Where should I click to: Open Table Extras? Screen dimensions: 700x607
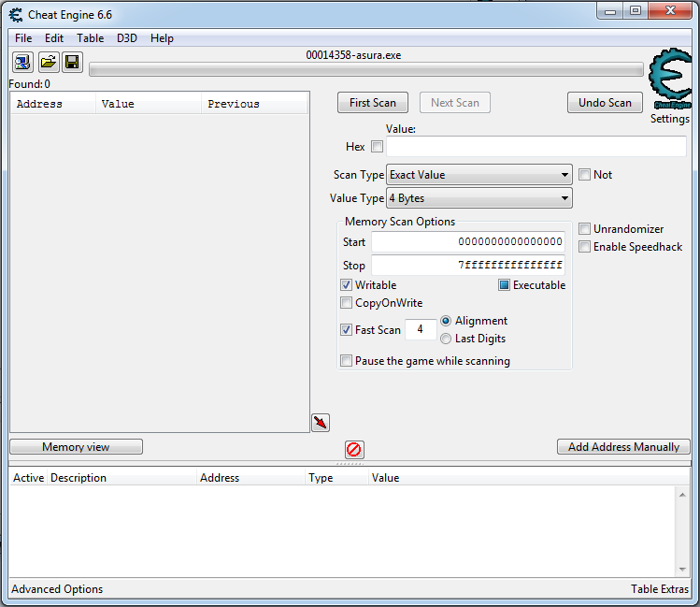pos(660,589)
